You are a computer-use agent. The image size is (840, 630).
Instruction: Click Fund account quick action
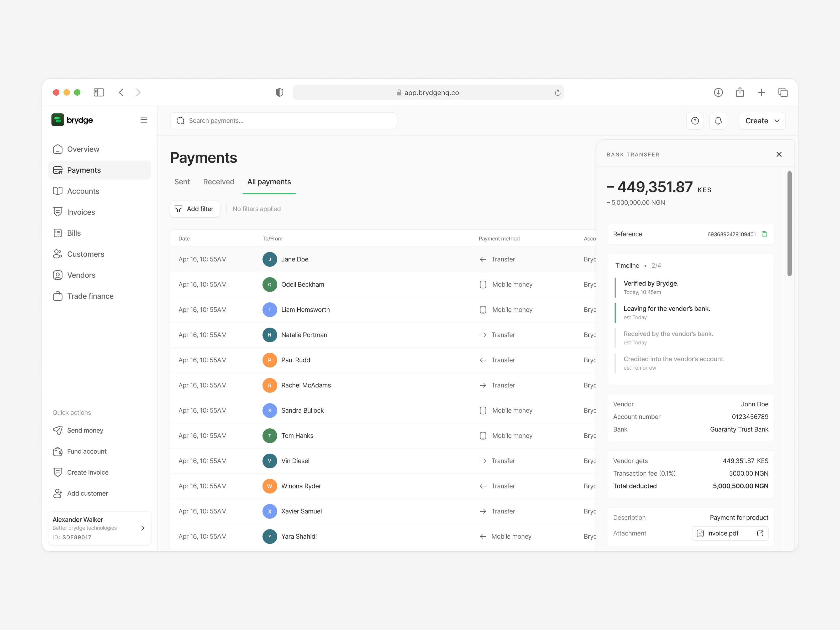(x=86, y=451)
